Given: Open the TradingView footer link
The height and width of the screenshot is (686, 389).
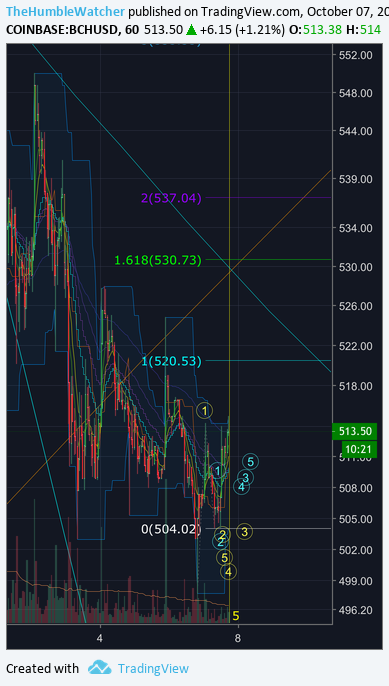Looking at the screenshot, I should click(153, 668).
